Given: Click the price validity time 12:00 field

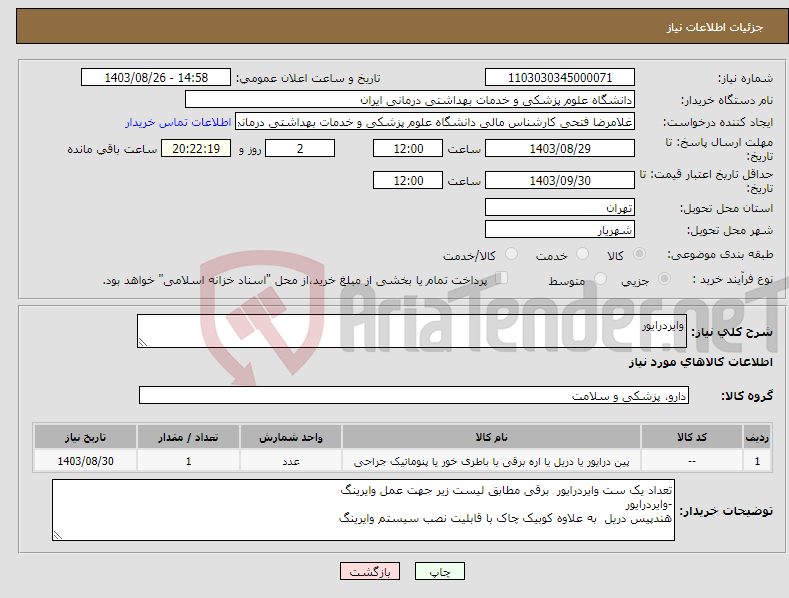Looking at the screenshot, I should click(x=408, y=180).
